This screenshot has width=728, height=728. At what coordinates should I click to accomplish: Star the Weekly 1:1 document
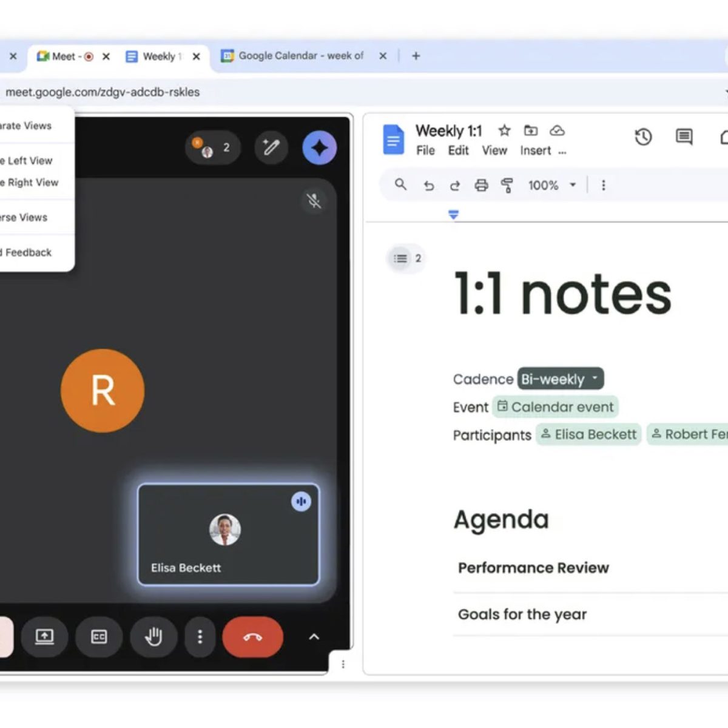coord(504,130)
